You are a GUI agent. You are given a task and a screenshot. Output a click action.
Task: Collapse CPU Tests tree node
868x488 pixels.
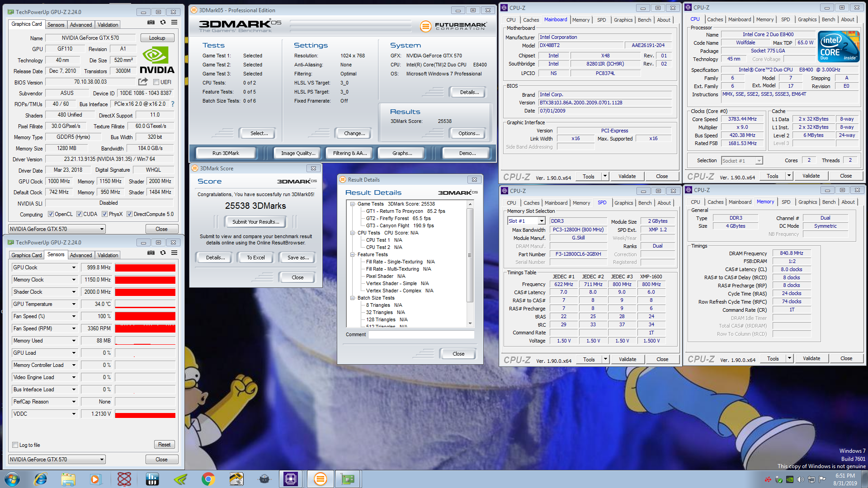pyautogui.click(x=352, y=233)
